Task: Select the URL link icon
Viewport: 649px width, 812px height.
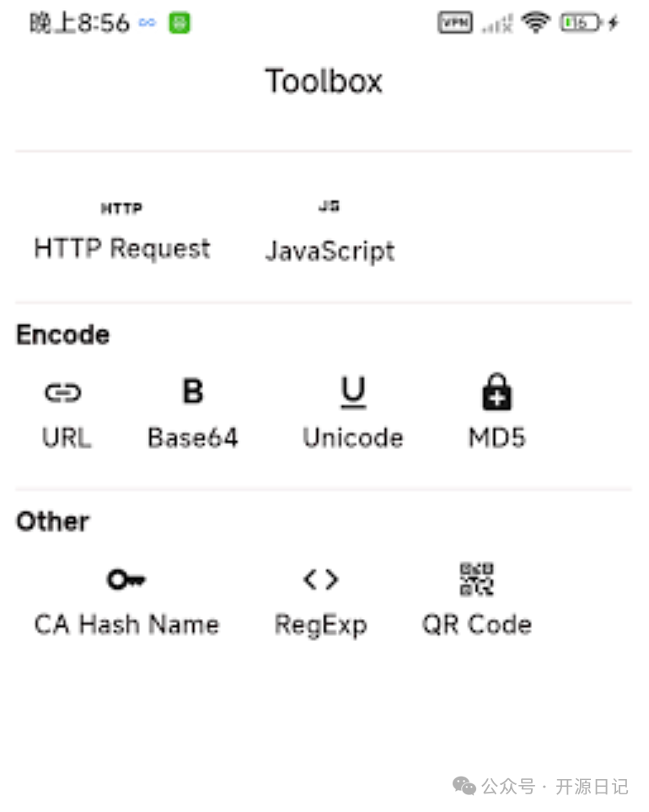Action: click(63, 393)
